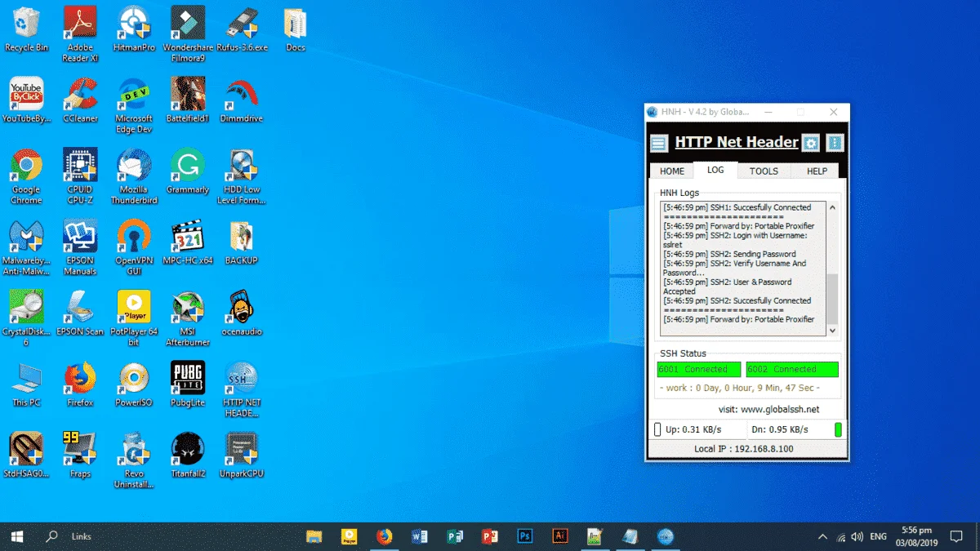Select the ocenaudio desktop icon

pyautogui.click(x=242, y=313)
